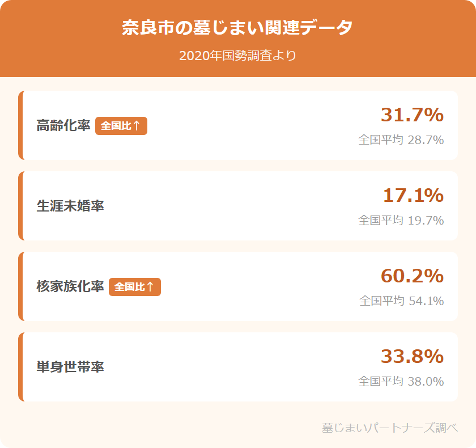476x448 pixels.
Task: Click the 高齢化率 label
Action: pyautogui.click(x=63, y=125)
